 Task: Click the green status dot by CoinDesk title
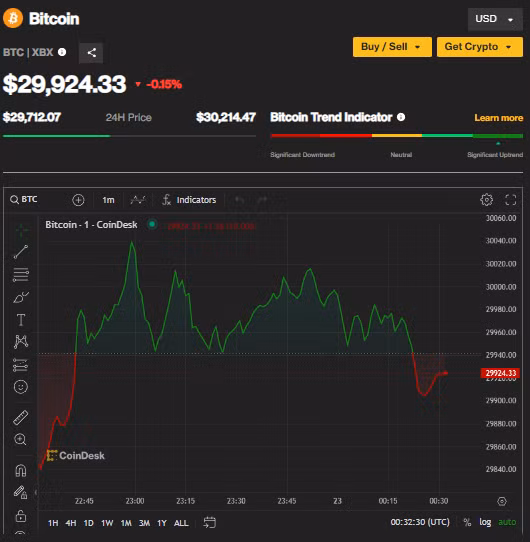point(152,224)
